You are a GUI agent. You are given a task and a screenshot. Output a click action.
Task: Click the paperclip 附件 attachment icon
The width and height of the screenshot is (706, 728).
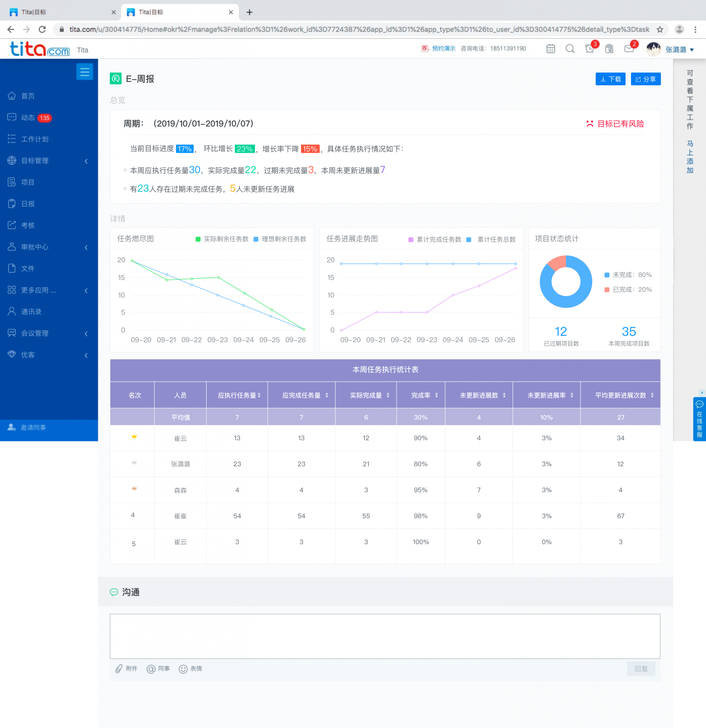pos(119,668)
